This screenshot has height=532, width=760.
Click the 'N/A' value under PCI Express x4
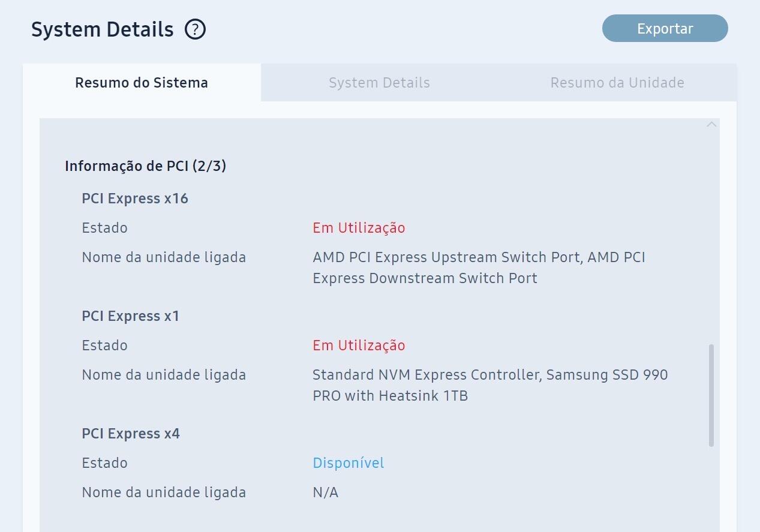[x=326, y=492]
